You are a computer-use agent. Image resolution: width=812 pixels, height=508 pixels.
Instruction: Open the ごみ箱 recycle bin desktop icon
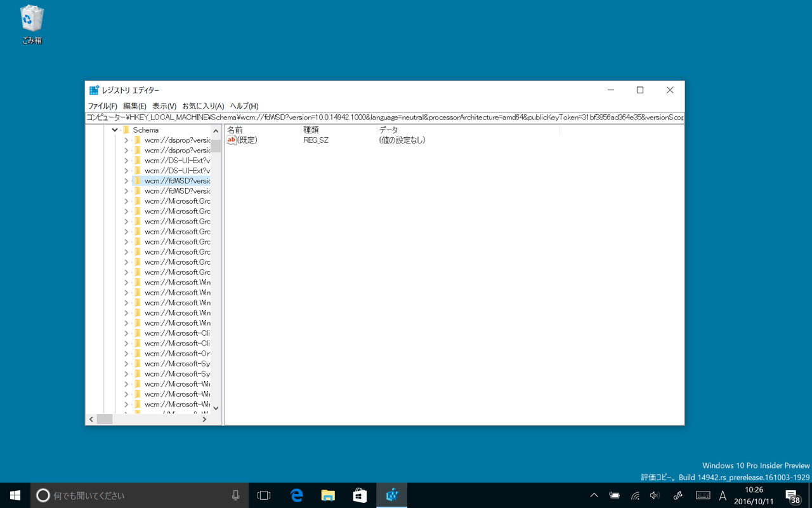pos(32,25)
